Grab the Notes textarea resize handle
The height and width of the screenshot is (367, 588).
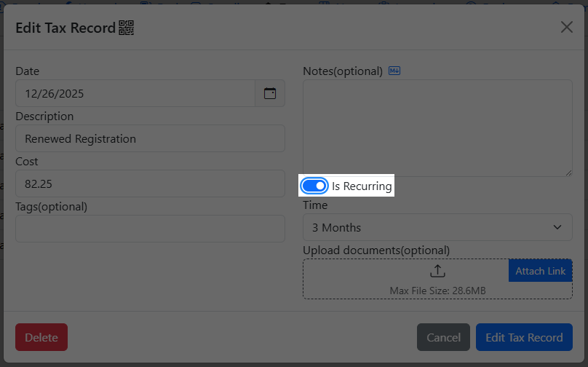(568, 173)
